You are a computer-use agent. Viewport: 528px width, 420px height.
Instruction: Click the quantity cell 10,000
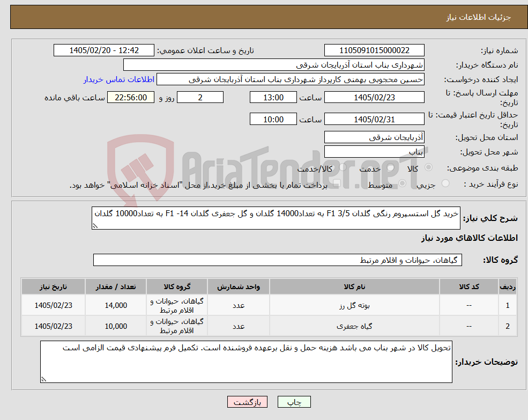115,326
